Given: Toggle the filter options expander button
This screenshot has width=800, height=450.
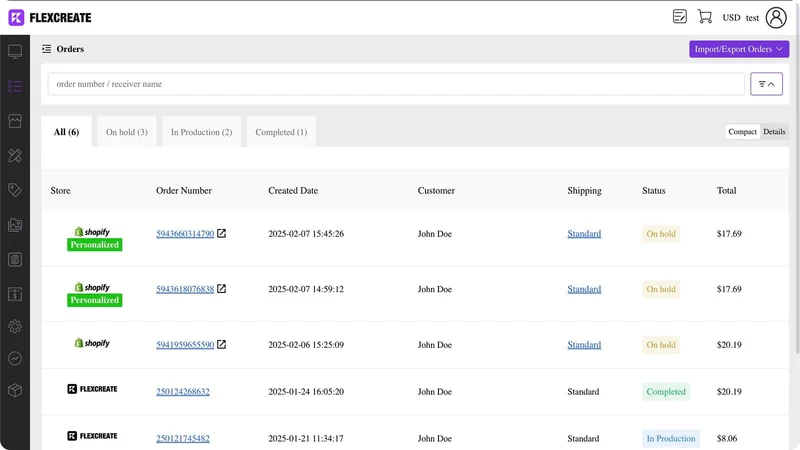Looking at the screenshot, I should pos(766,84).
